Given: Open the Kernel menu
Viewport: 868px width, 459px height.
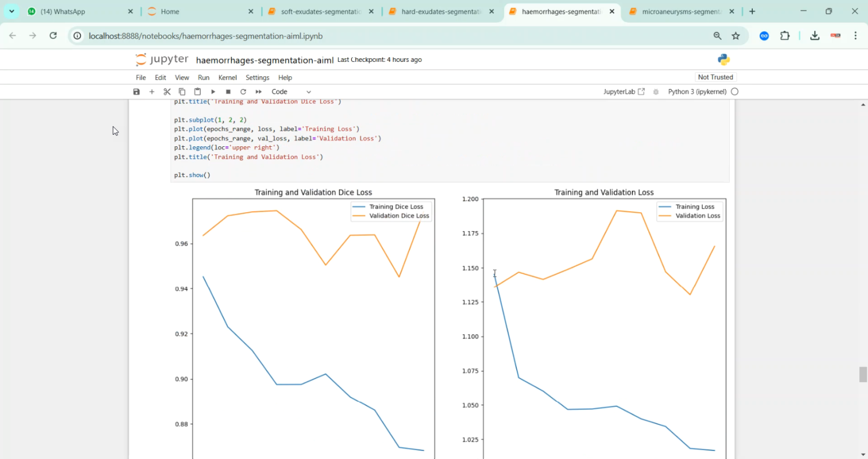Looking at the screenshot, I should click(227, 77).
